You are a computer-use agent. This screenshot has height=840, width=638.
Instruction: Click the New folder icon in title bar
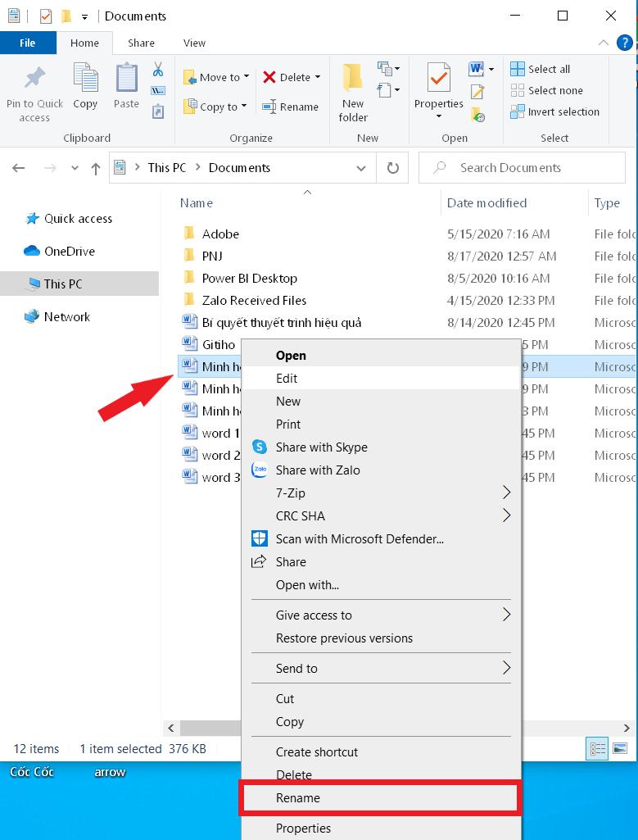pyautogui.click(x=66, y=16)
